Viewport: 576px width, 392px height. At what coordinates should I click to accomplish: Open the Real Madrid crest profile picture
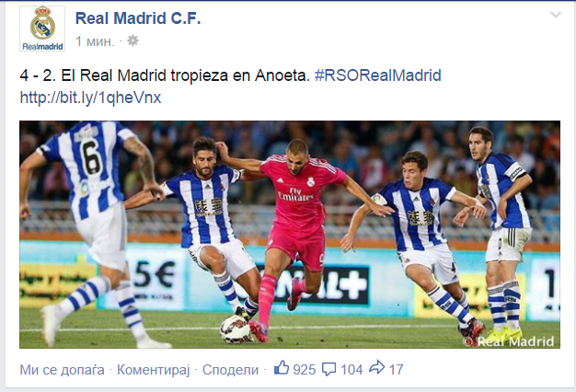[x=42, y=29]
